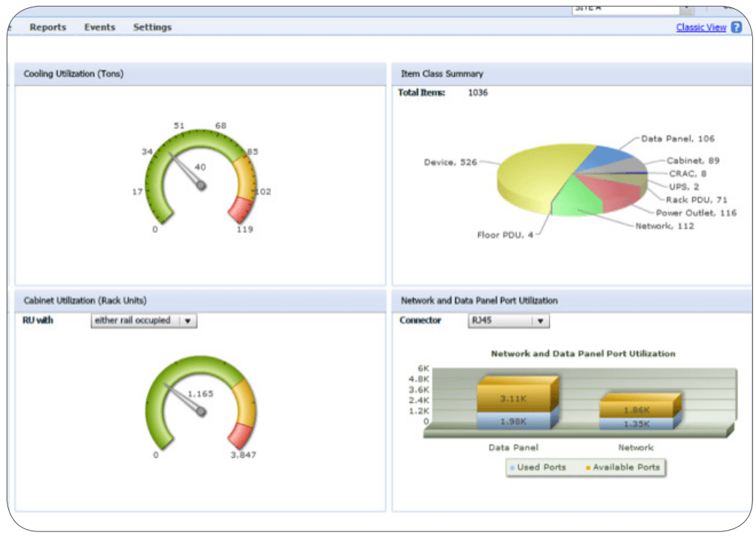Viewport: 756px width, 538px height.
Task: Select the Cabinet Utilization (Rack Units) panel header
Action: 200,301
